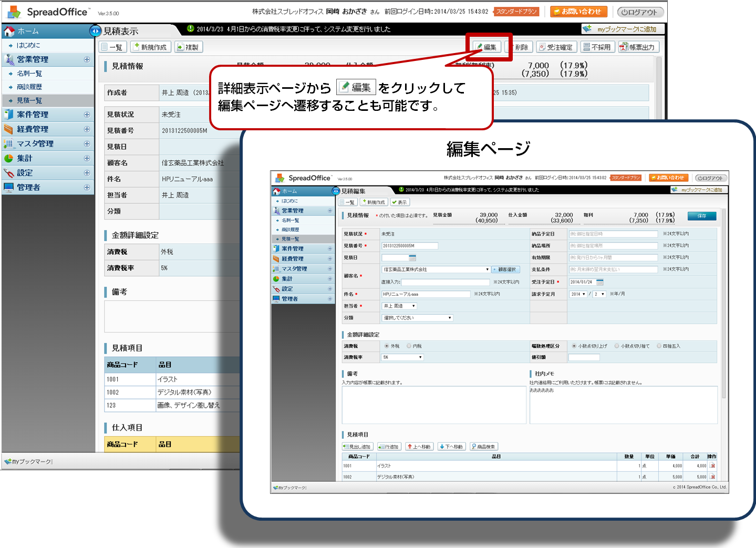Viewport: 756px width, 548px height.
Task: Click the 顧客選択 button
Action: point(505,270)
